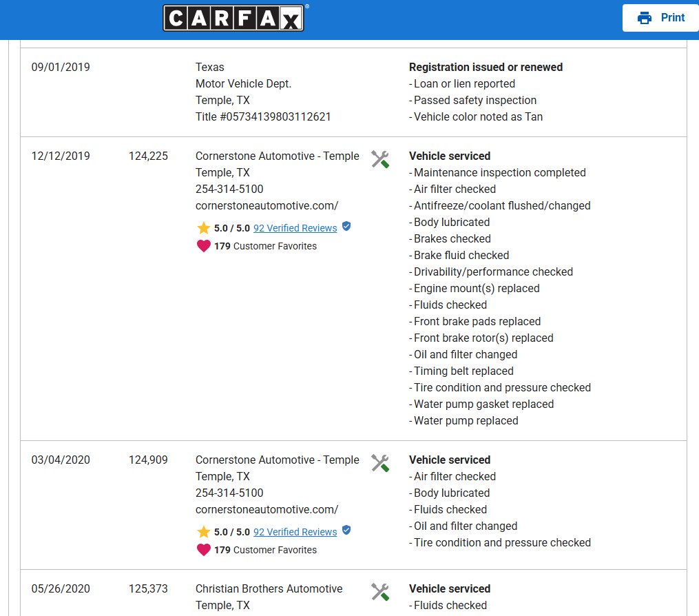The image size is (699, 616).
Task: Click 'Loan or lien reported' line
Action: pos(462,83)
